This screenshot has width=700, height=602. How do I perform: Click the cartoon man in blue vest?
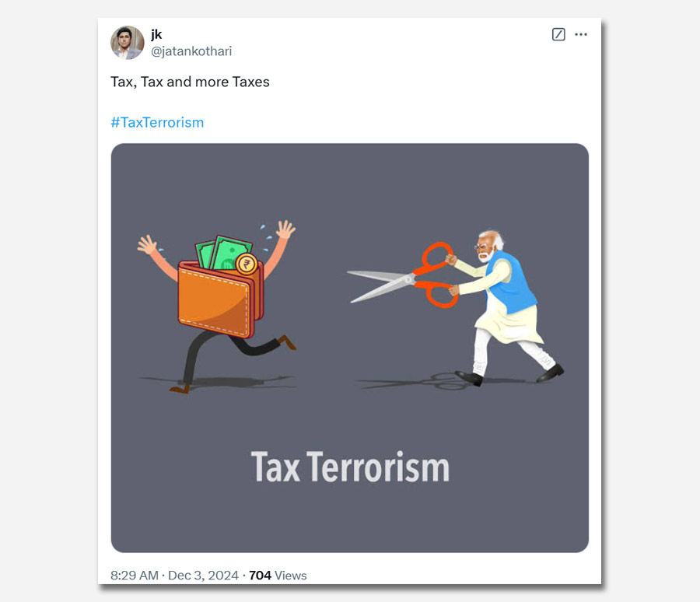pos(506,308)
